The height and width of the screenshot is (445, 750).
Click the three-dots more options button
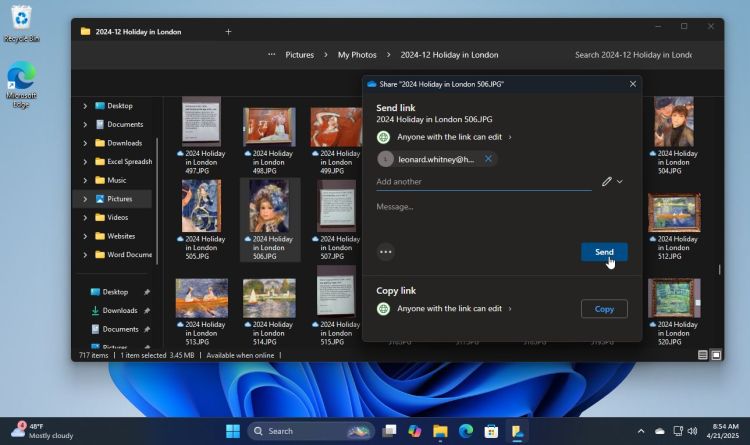click(x=386, y=252)
